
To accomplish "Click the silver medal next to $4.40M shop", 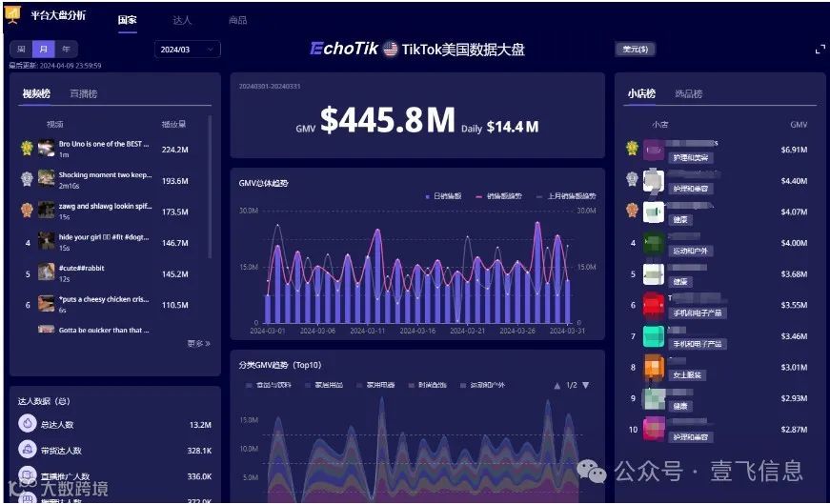I will coord(632,179).
